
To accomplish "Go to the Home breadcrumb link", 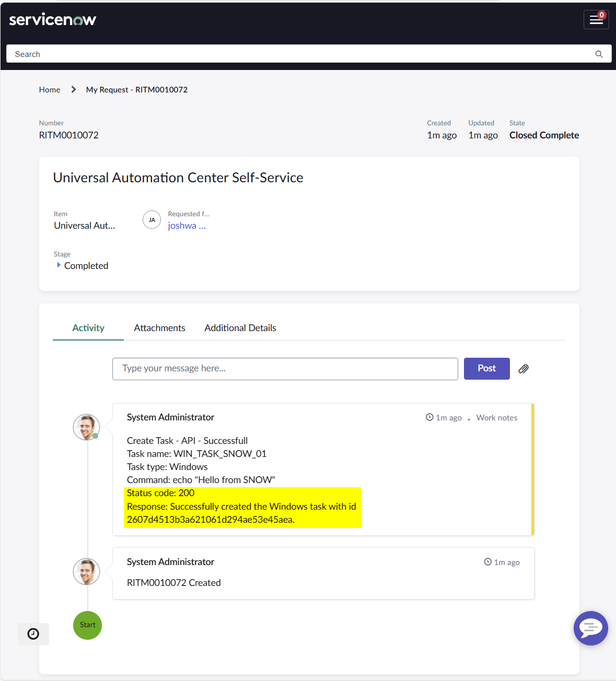I will click(50, 90).
